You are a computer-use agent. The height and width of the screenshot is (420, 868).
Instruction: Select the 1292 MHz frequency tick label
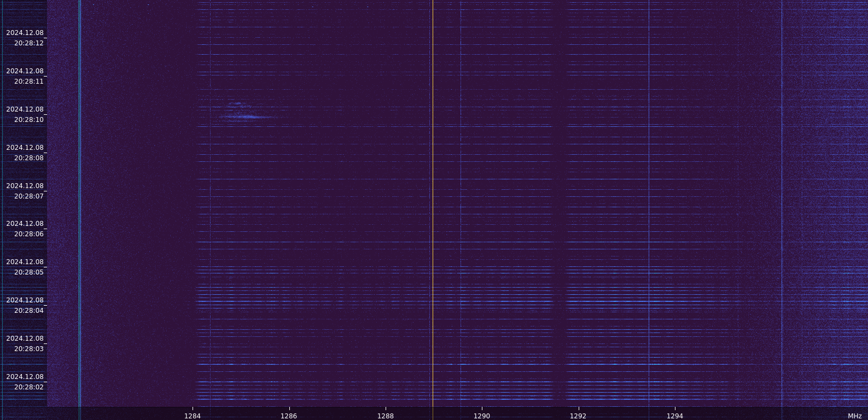578,416
